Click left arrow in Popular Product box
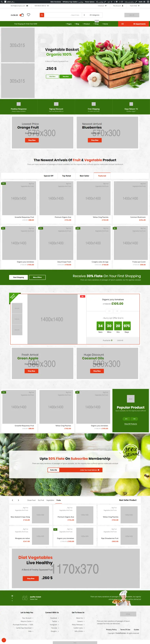 point(126,419)
